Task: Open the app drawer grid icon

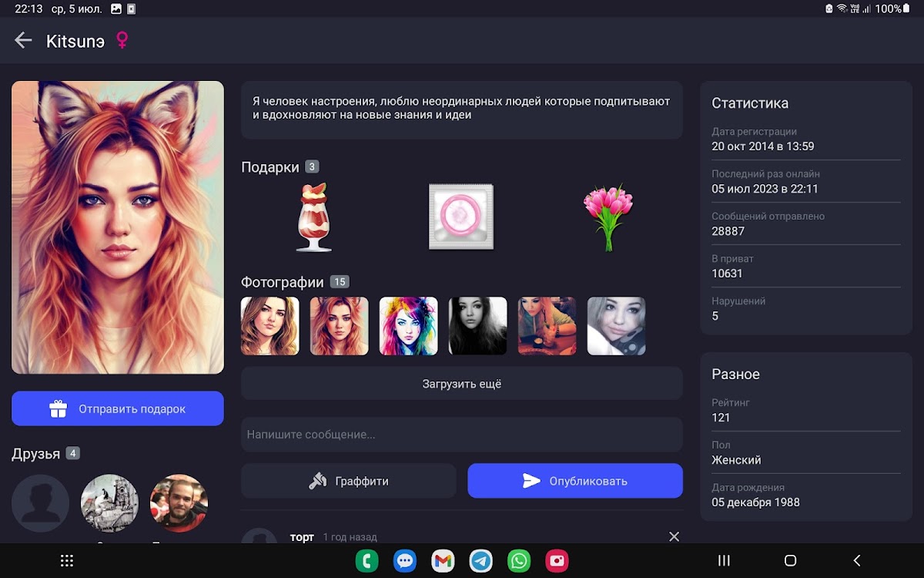Action: (x=67, y=560)
